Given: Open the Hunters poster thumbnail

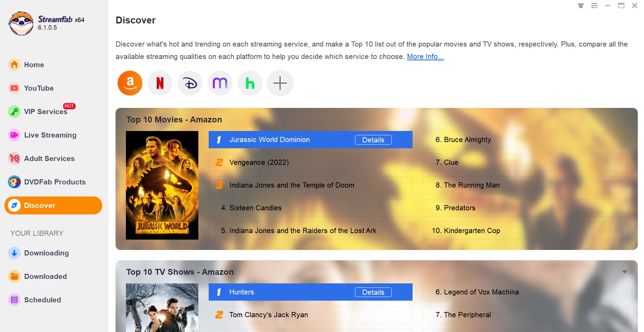Looking at the screenshot, I should pos(162,308).
